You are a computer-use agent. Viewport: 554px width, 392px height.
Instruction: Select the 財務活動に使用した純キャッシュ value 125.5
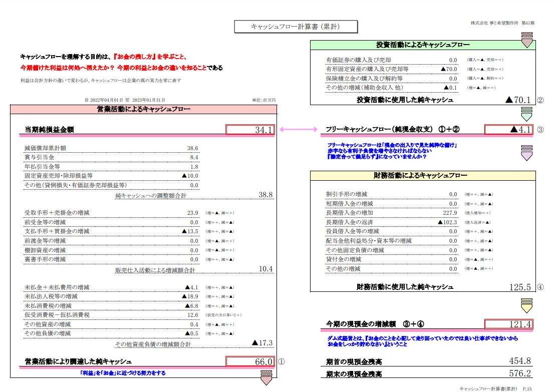pos(520,287)
